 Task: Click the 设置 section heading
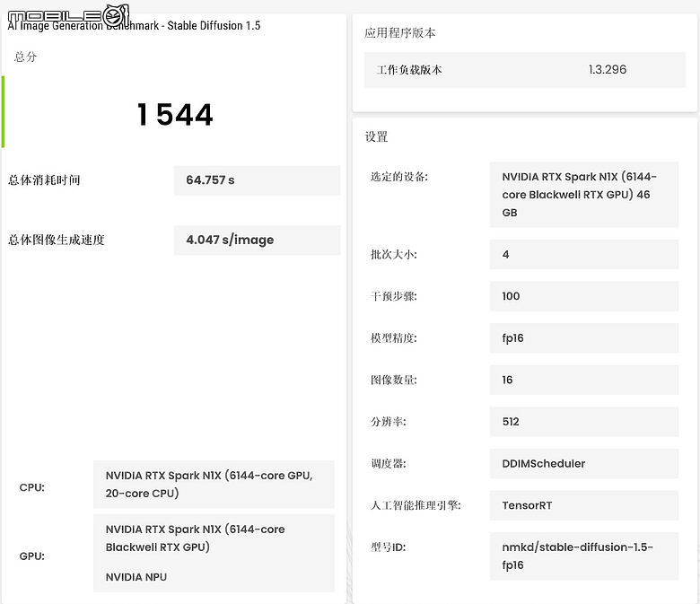376,137
